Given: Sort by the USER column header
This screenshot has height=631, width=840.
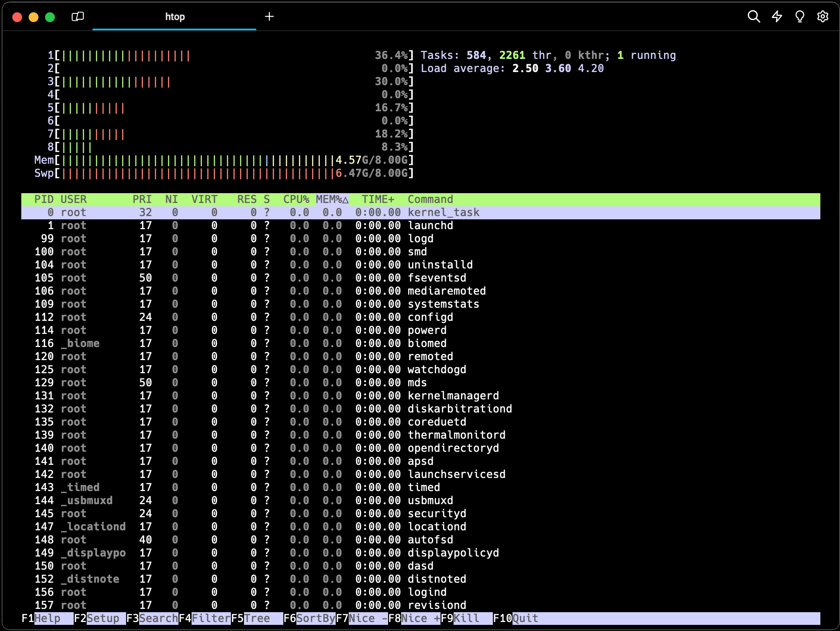Looking at the screenshot, I should pyautogui.click(x=74, y=199).
